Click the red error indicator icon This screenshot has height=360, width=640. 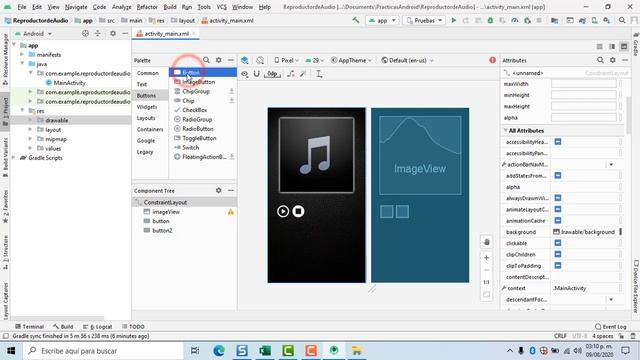(493, 60)
